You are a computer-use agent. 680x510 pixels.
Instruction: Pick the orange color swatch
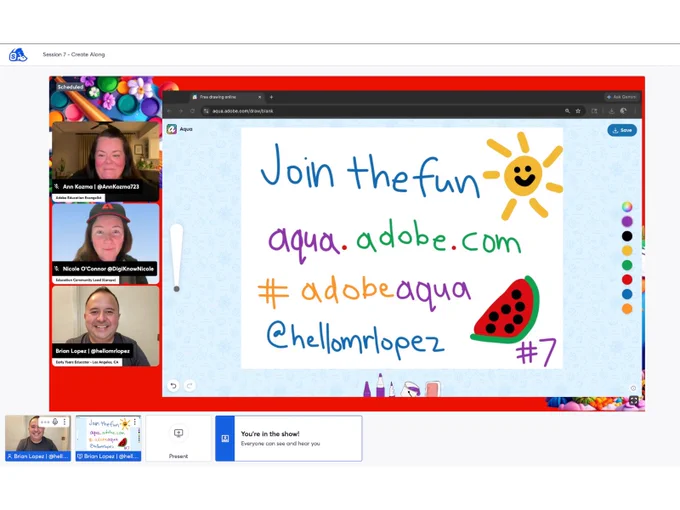point(627,309)
